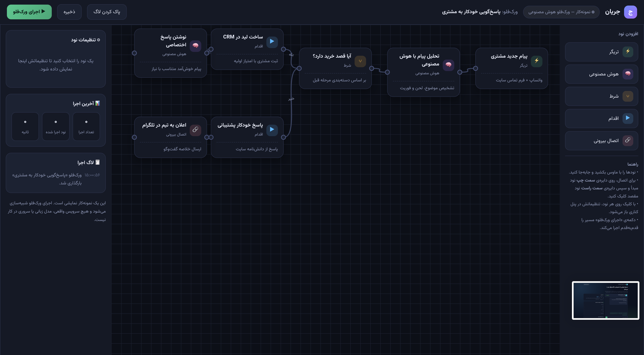This screenshot has width=644, height=355.
Task: Click the ثانیه stat card
Action: (25, 126)
